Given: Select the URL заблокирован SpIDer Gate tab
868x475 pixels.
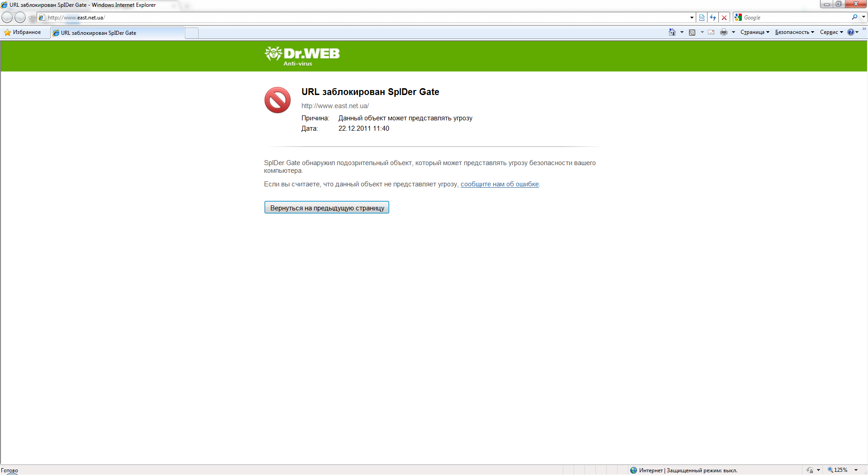Looking at the screenshot, I should [x=118, y=33].
